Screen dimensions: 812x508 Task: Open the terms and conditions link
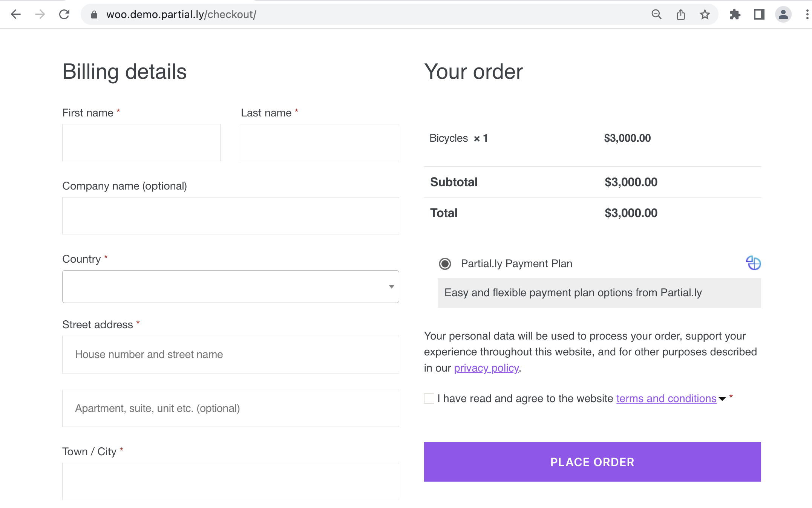point(666,398)
